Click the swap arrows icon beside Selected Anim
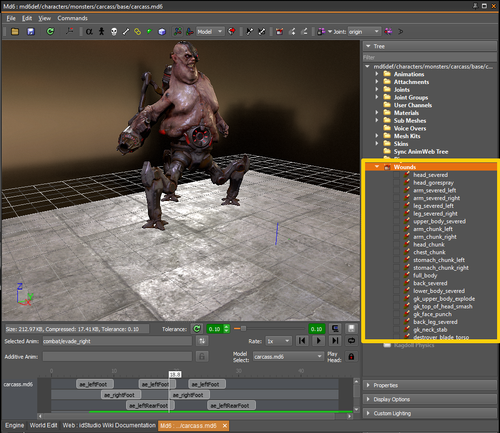The height and width of the screenshot is (433, 500). (202, 341)
